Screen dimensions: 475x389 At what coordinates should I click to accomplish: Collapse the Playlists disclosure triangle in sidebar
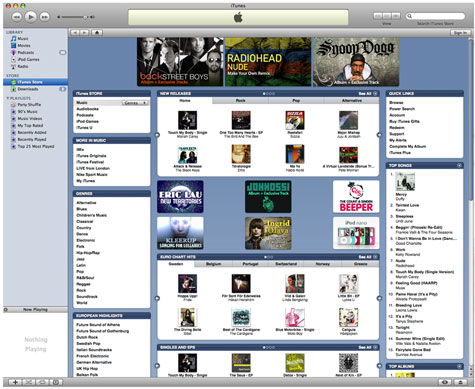pyautogui.click(x=8, y=98)
